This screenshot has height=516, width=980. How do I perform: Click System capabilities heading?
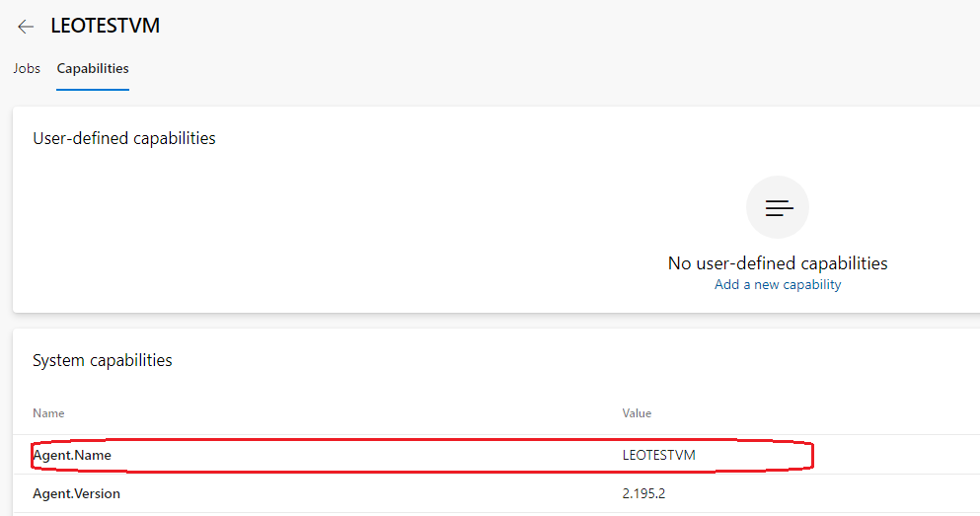coord(103,361)
